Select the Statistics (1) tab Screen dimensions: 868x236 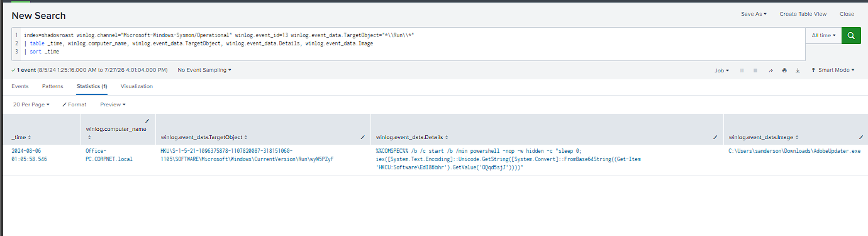pos(92,86)
